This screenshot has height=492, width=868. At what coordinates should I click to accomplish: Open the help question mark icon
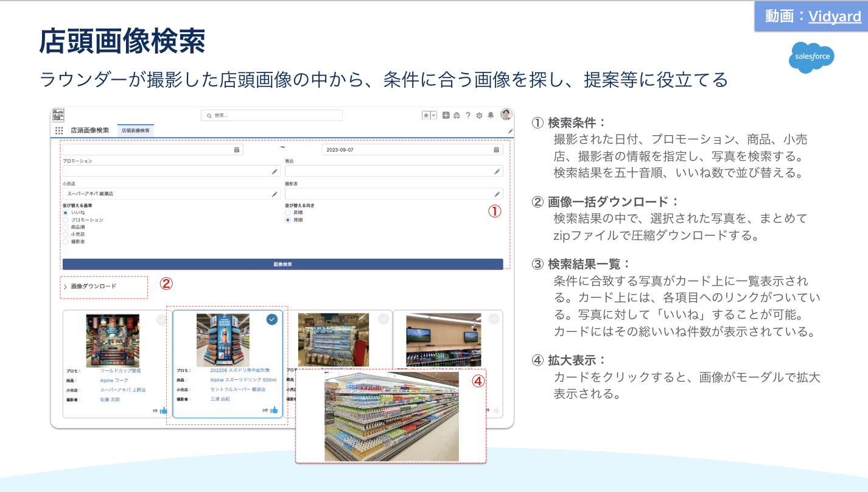[x=468, y=115]
